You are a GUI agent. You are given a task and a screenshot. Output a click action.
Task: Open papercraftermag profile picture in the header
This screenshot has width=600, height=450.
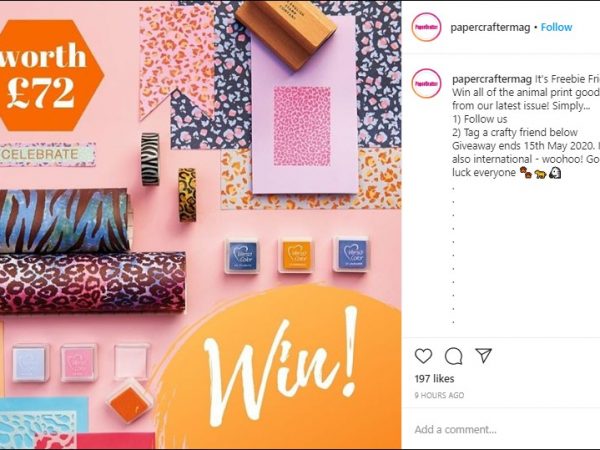426,27
